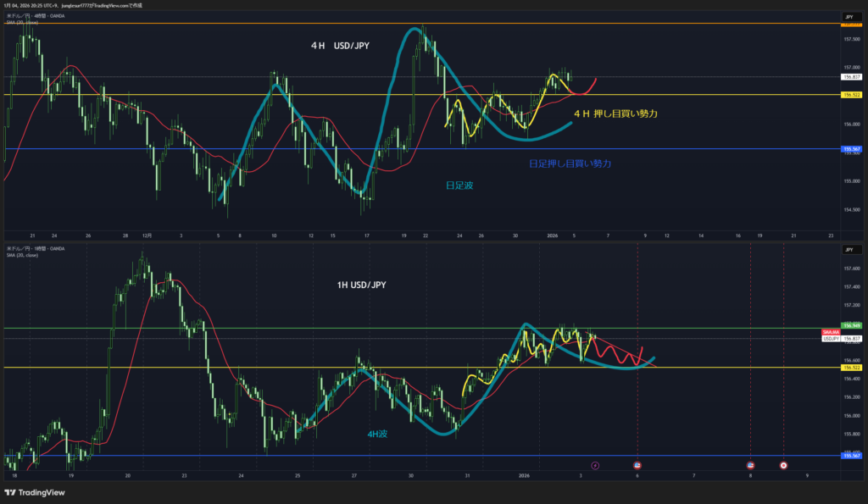
Task: Click the US flag event icon at date 8
Action: click(x=750, y=465)
